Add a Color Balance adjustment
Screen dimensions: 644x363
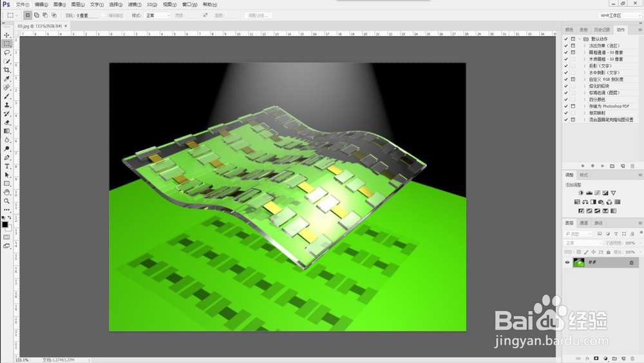585,202
